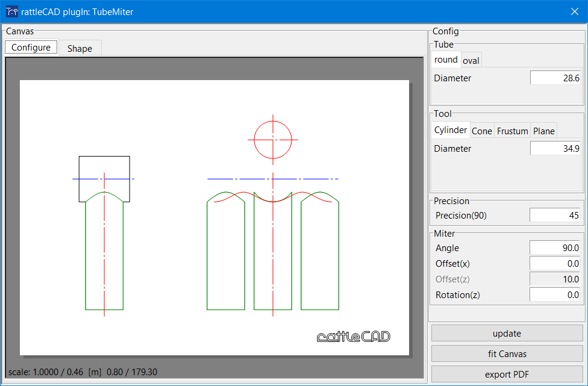The image size is (588, 386).
Task: Edit the Rotation(z) field
Action: [555, 295]
